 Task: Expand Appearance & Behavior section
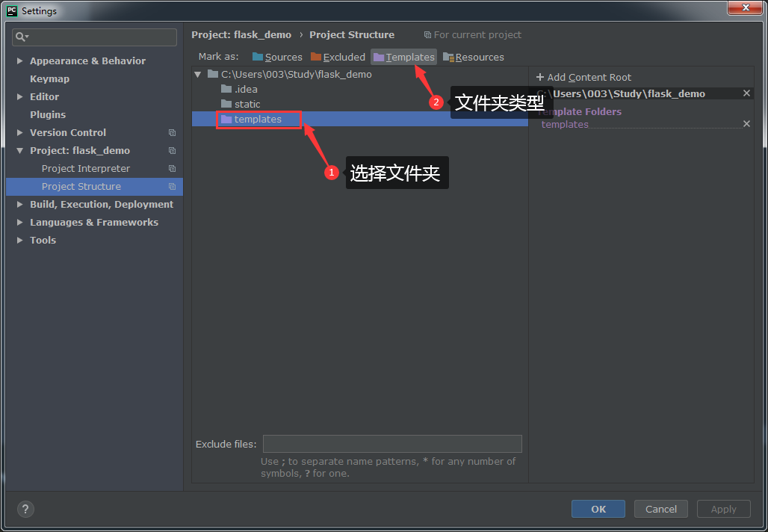pos(20,61)
